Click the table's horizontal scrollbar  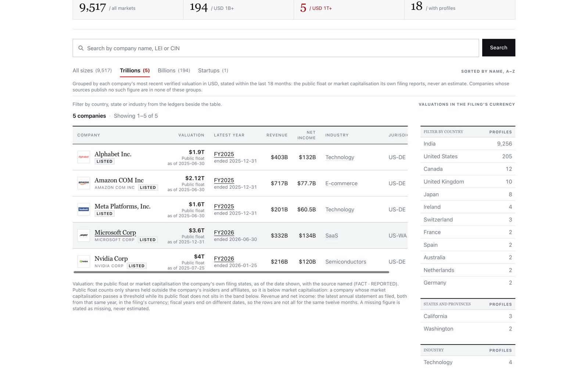pyautogui.click(x=231, y=272)
